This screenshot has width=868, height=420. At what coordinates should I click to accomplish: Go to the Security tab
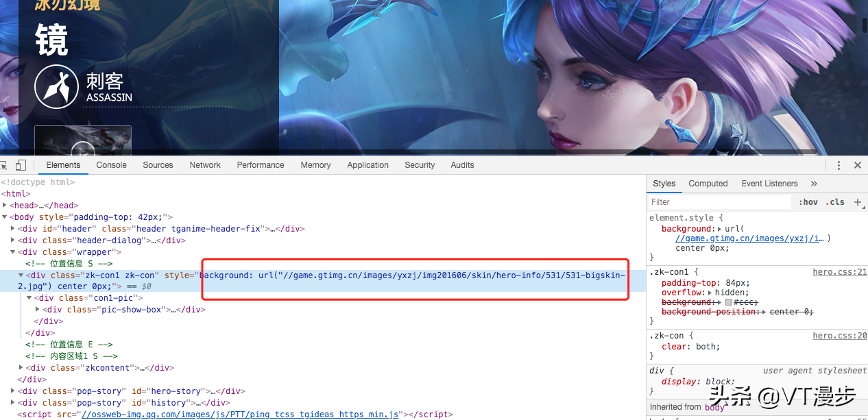click(x=420, y=165)
